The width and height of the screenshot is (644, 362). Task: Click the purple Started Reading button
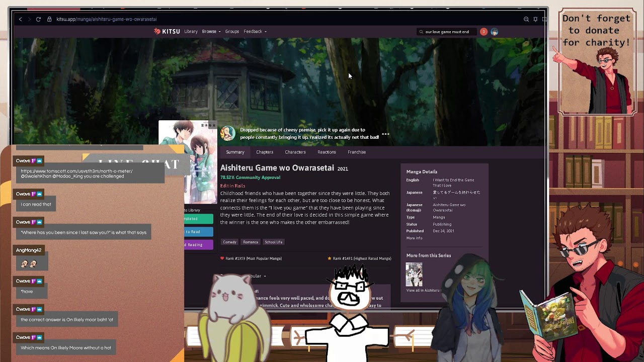pos(199,245)
